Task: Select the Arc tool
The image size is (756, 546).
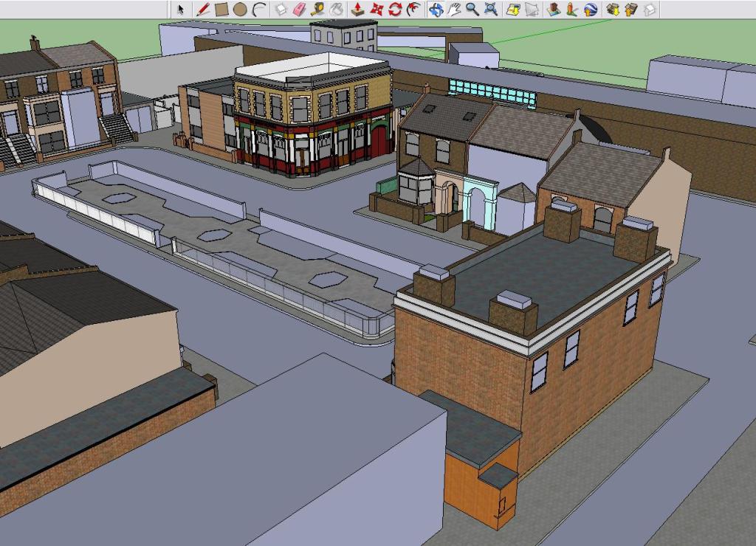Action: (258, 10)
